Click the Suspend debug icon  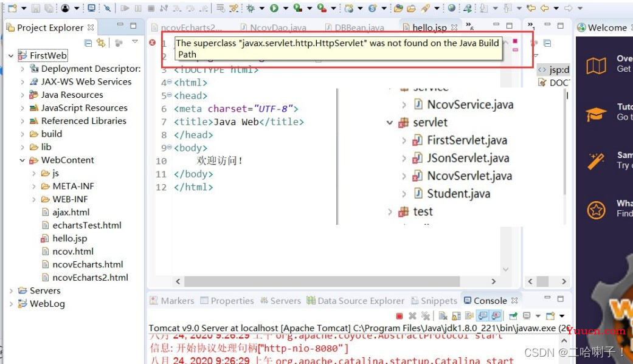coord(138,8)
